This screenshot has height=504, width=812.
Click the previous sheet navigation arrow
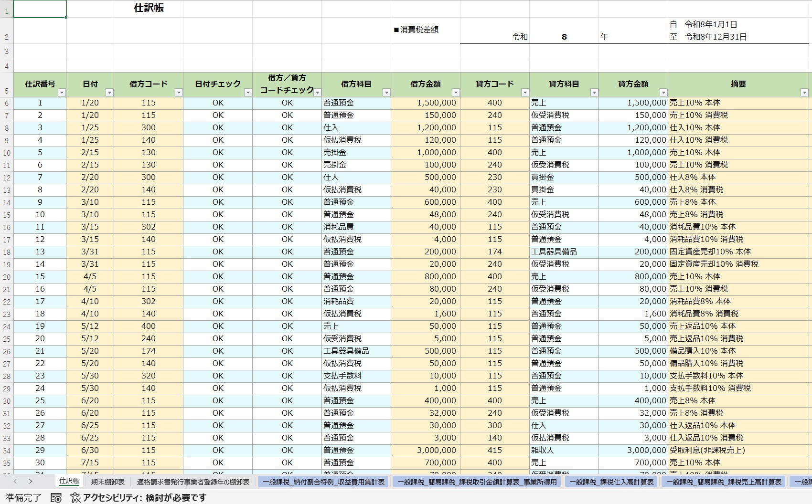tap(15, 482)
